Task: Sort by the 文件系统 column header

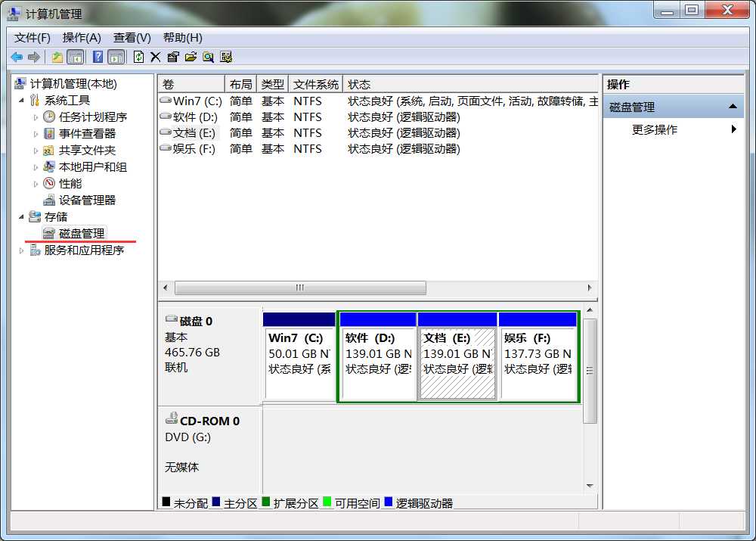Action: click(x=316, y=84)
